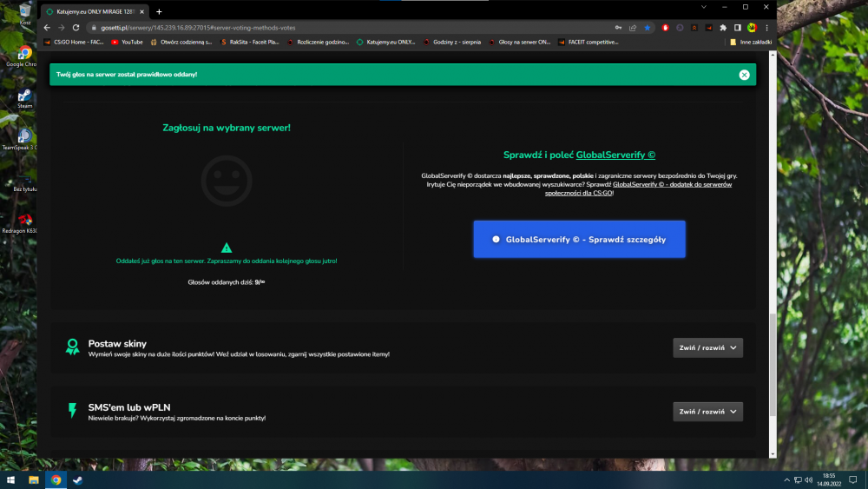Select the Katujemy.eu ONLY MIRAGE tab
The image size is (868, 489).
pos(95,11)
